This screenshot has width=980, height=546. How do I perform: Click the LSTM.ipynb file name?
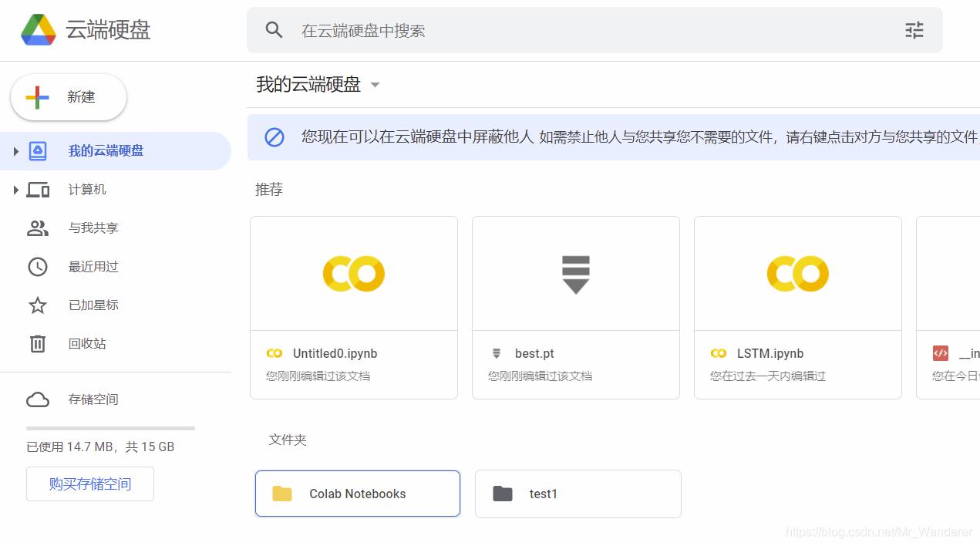770,353
